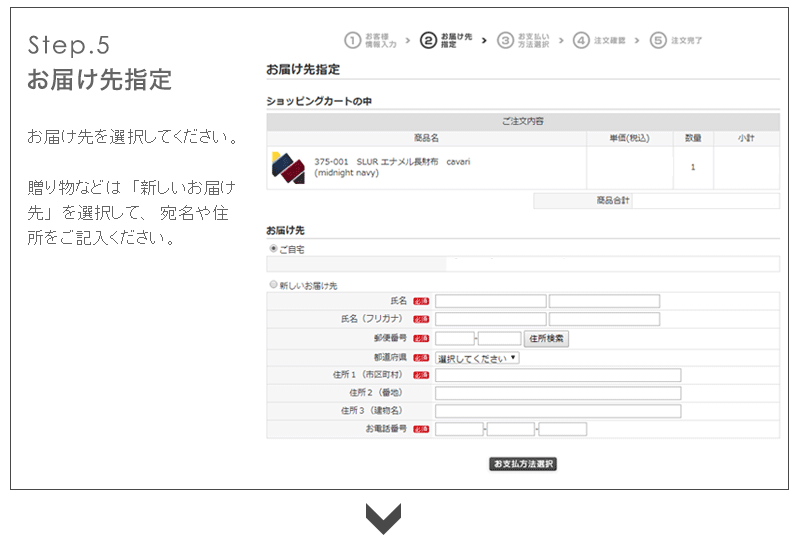Click step 1 customer information circle icon
800x550 pixels.
[x=352, y=40]
